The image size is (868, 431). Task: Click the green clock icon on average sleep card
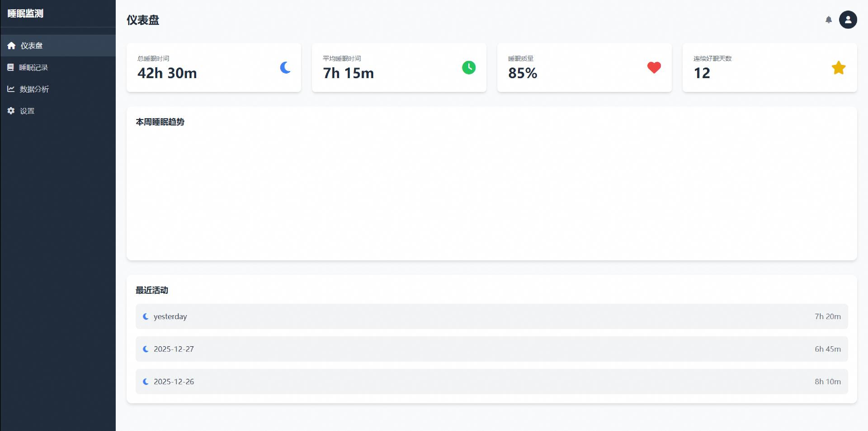coord(469,68)
